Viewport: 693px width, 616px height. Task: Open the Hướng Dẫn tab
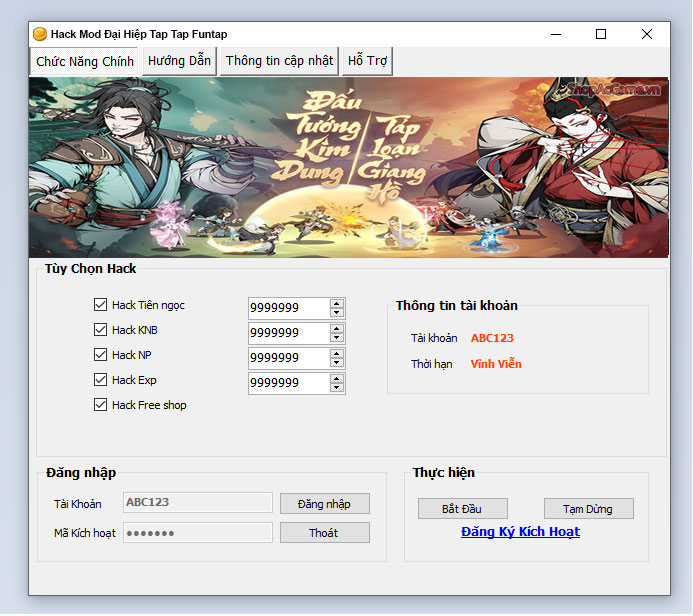coord(179,61)
